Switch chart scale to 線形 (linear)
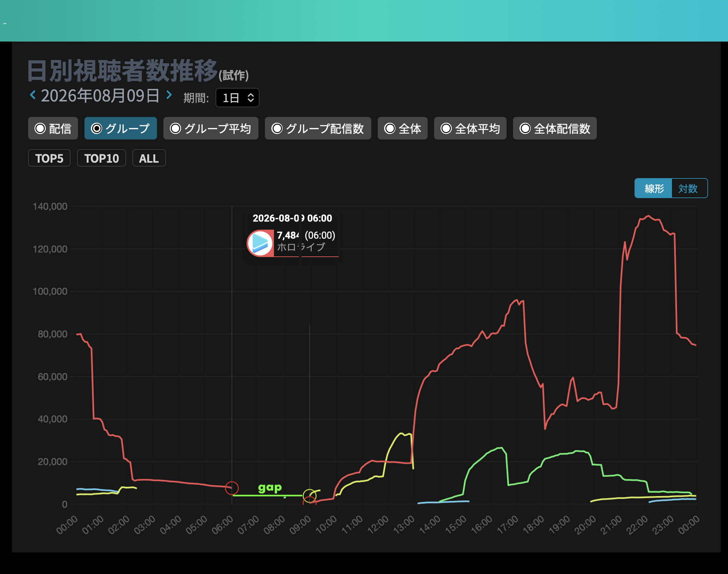728x574 pixels. click(653, 188)
